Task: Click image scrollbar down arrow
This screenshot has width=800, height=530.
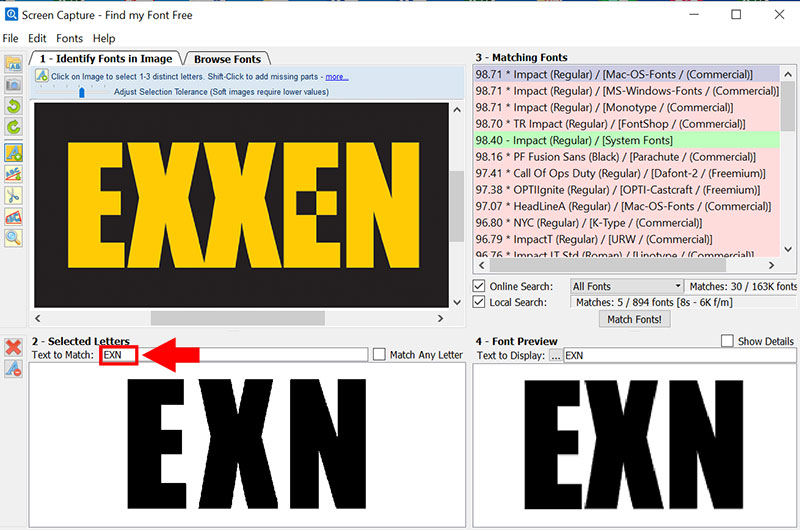Action: click(x=457, y=302)
